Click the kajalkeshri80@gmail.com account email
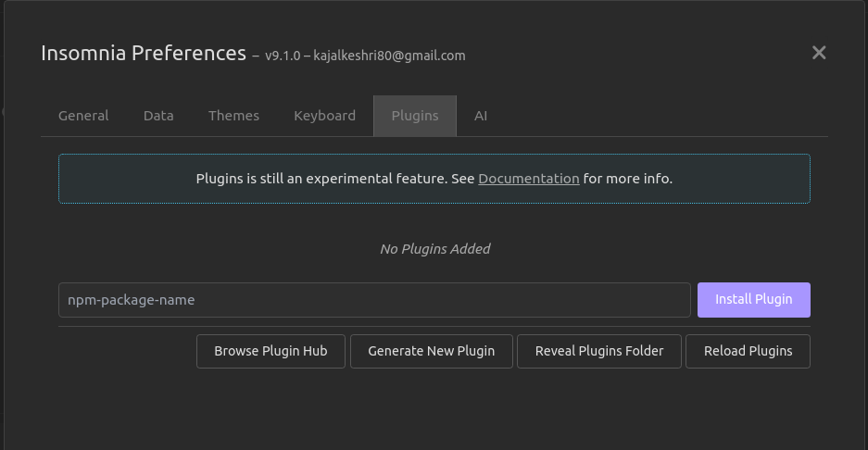This screenshot has height=450, width=868. tap(389, 56)
